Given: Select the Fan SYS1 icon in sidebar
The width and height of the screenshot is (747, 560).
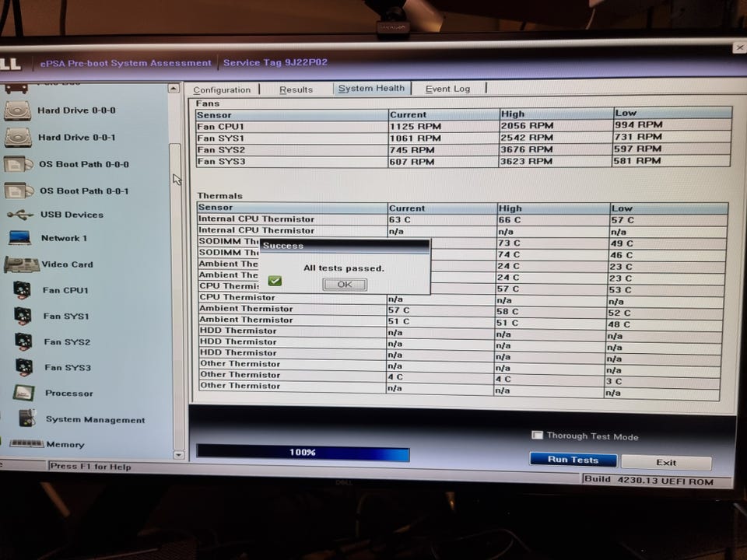Looking at the screenshot, I should (x=23, y=316).
